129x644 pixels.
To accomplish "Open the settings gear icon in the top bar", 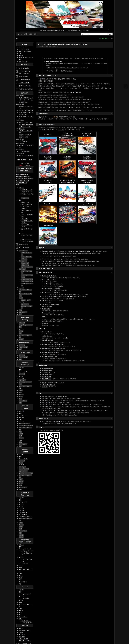I will [x=112, y=39].
